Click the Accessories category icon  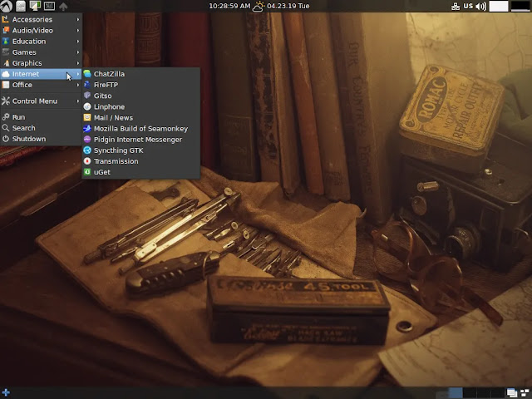[6, 19]
